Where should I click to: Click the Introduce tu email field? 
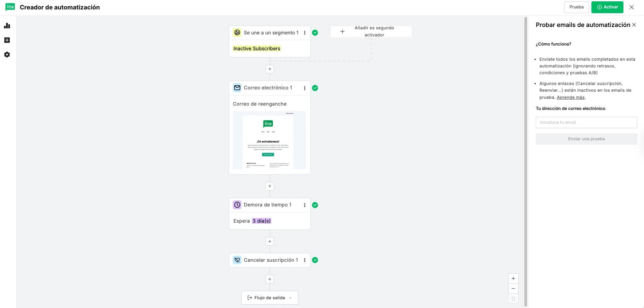(586, 122)
